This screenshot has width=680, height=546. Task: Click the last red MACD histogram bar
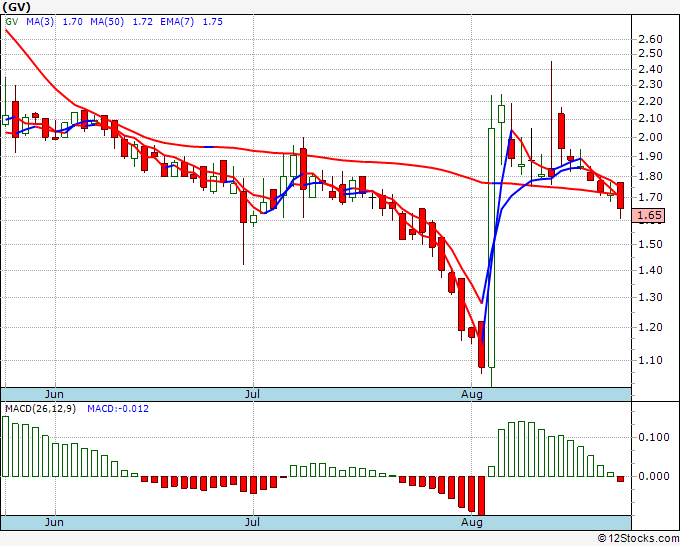621,479
